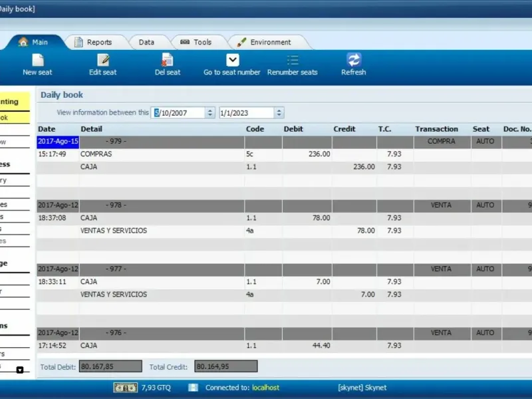
Task: Click the 7.00 debit value
Action: (323, 281)
